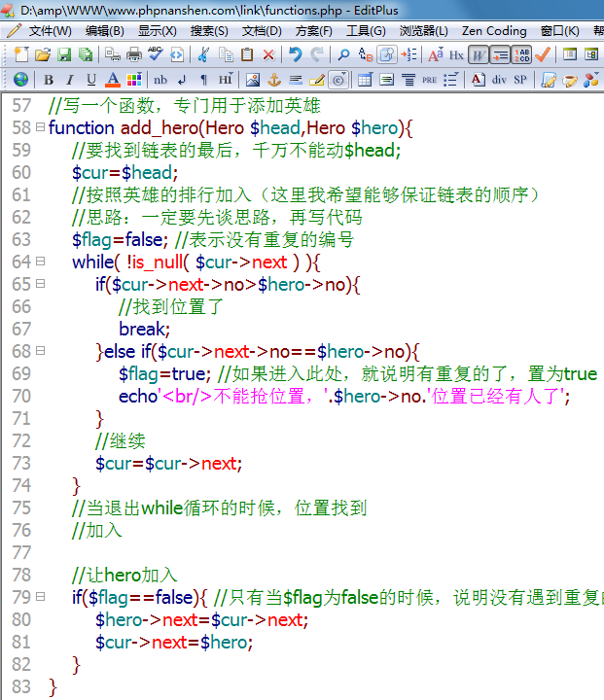604x700 pixels.
Task: Open Find with magnifier icon
Action: [x=343, y=54]
